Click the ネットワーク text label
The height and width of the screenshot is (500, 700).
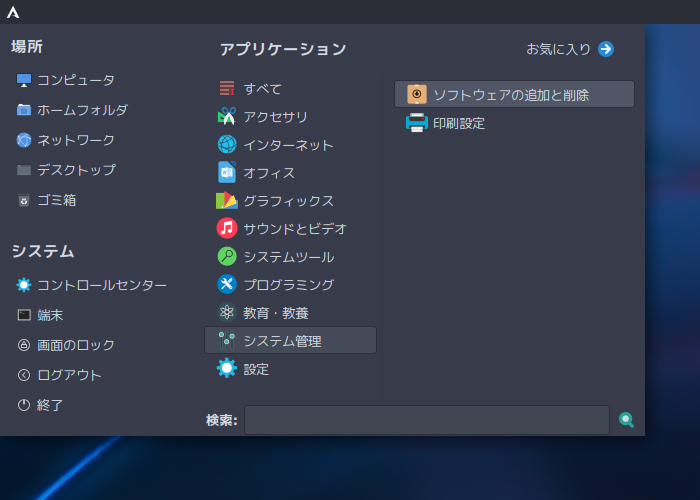(x=76, y=140)
